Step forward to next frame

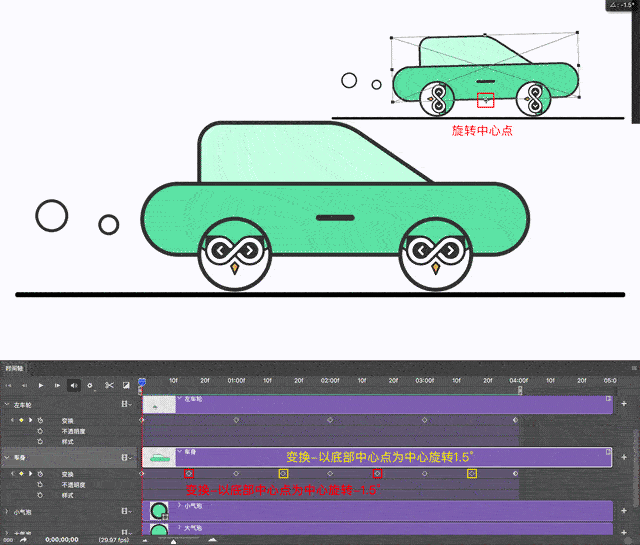coord(57,385)
